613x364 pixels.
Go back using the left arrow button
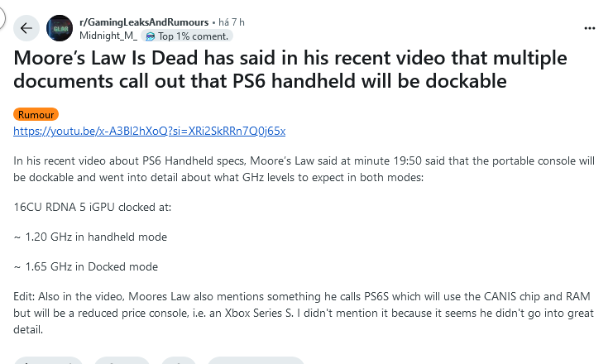coord(26,28)
